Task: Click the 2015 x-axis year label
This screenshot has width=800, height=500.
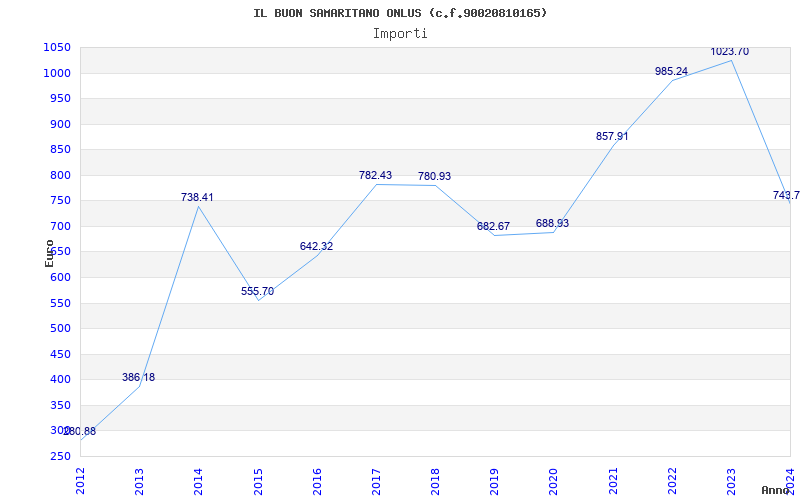Action: click(x=258, y=481)
